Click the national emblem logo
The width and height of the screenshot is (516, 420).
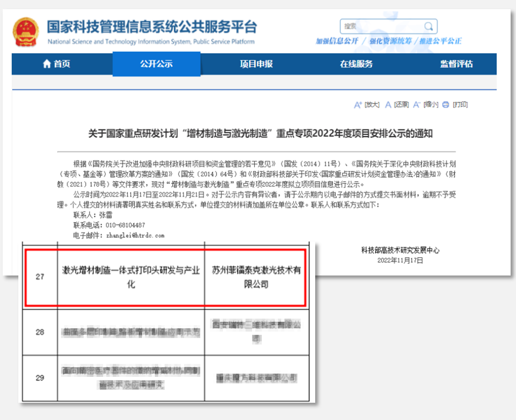[x=26, y=32]
